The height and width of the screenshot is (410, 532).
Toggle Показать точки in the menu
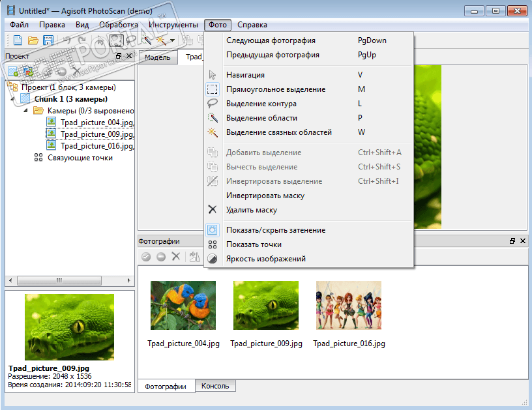coord(309,244)
